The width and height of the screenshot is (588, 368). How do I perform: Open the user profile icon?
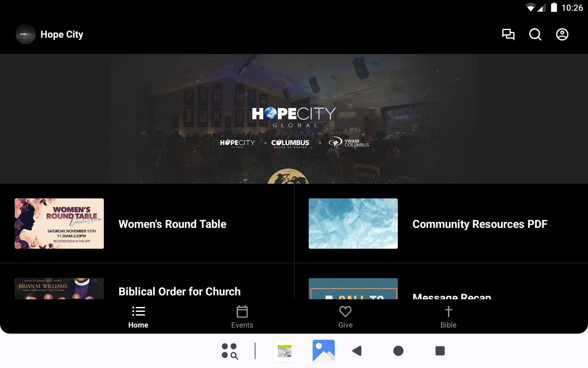tap(562, 34)
